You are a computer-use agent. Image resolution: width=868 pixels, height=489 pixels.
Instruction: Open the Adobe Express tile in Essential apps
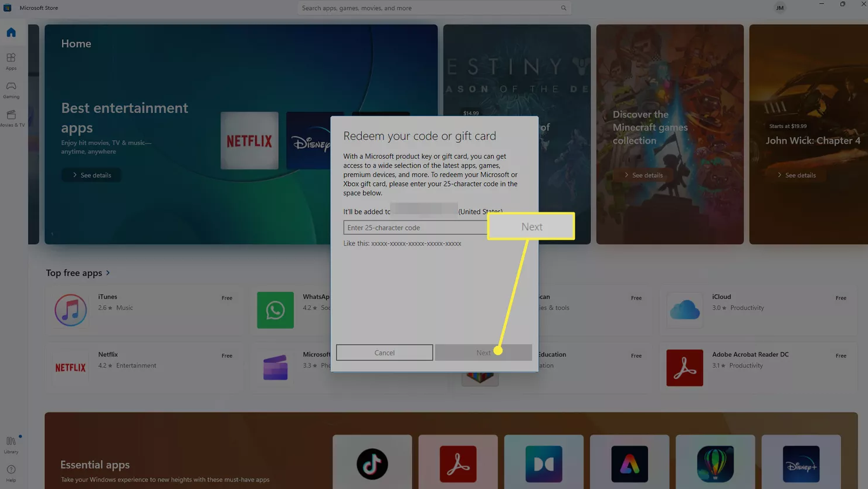pos(629,463)
